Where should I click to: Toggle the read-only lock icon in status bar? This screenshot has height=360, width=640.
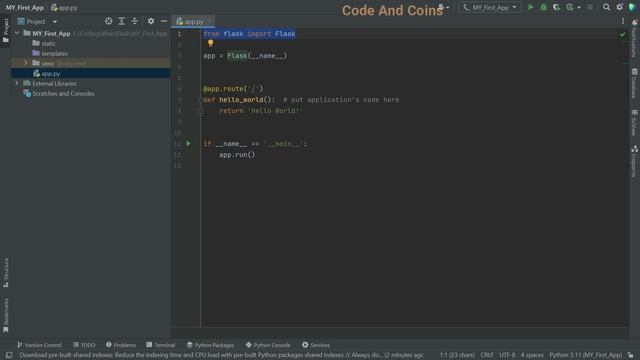(631, 355)
